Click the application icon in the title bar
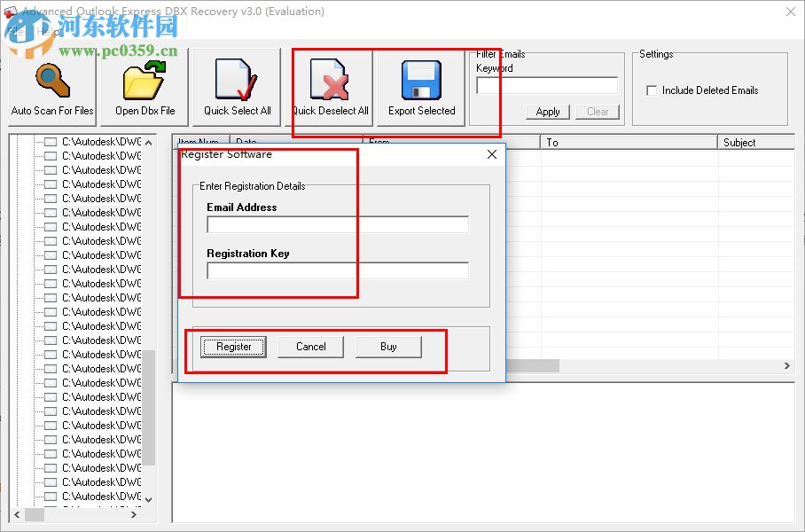 coord(12,11)
